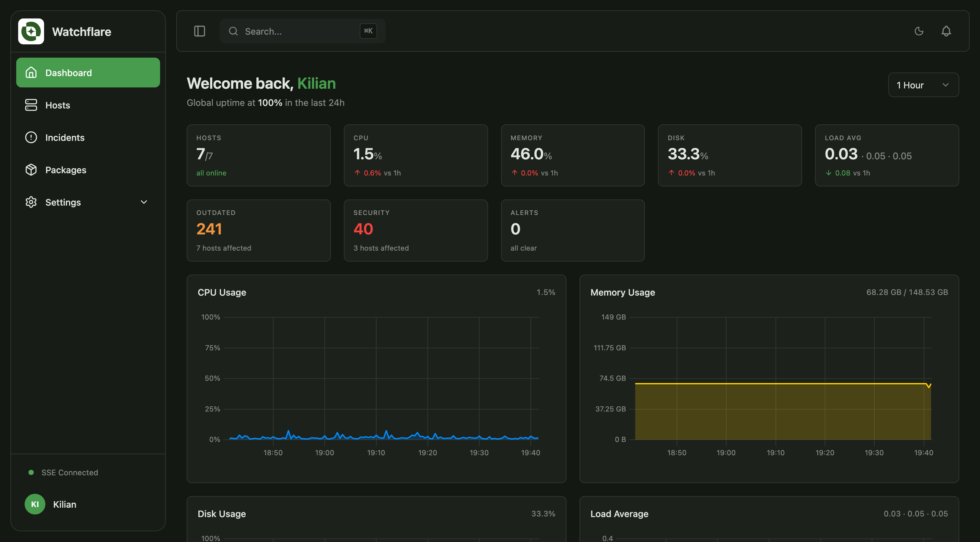This screenshot has width=980, height=542.
Task: Click the Load Avg green down arrow
Action: click(x=829, y=173)
